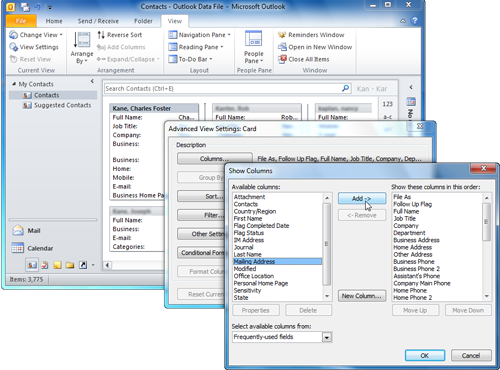Open the Navigation Pane dropdown
The width and height of the screenshot is (500, 370).
click(x=199, y=35)
